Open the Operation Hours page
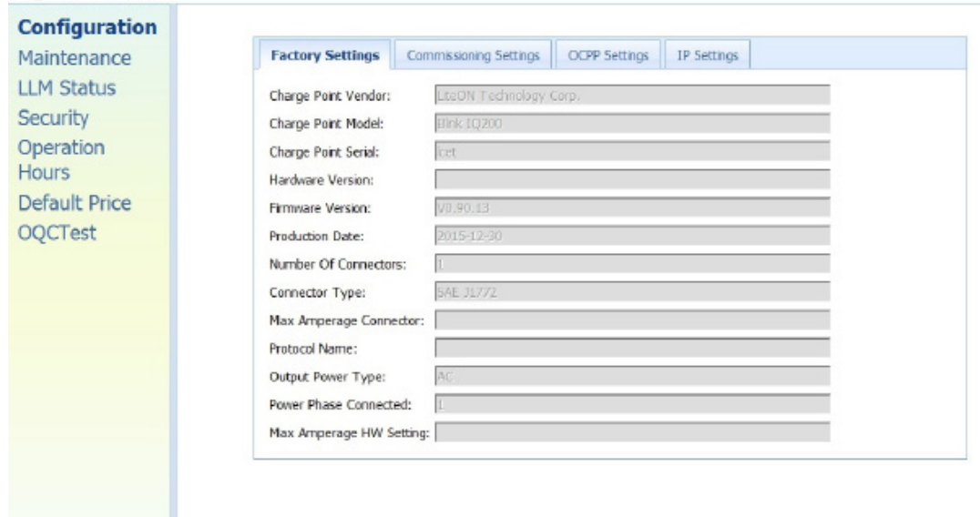The width and height of the screenshot is (980, 517). 61,159
